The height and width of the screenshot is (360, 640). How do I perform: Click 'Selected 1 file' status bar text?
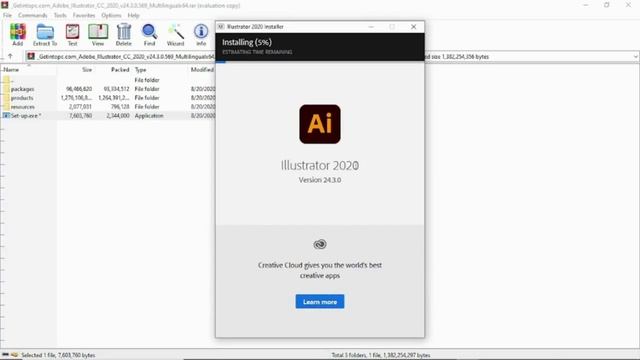click(58, 355)
